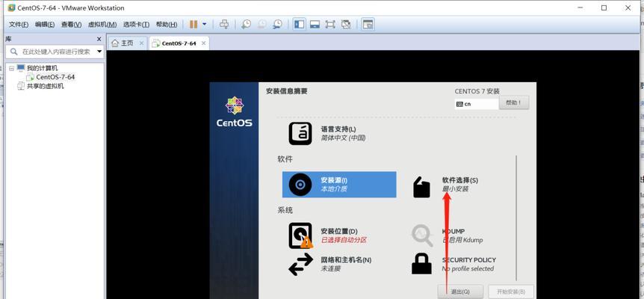Open 安装位置(D) disk icon

(300, 235)
